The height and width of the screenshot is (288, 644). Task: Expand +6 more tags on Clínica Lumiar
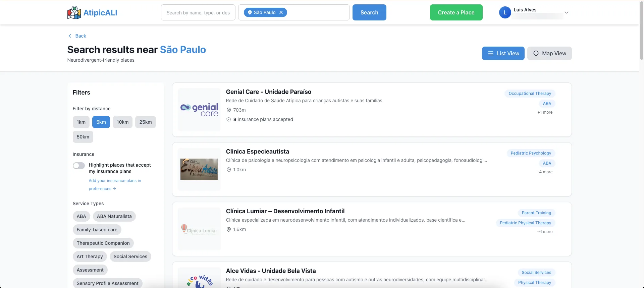click(545, 232)
